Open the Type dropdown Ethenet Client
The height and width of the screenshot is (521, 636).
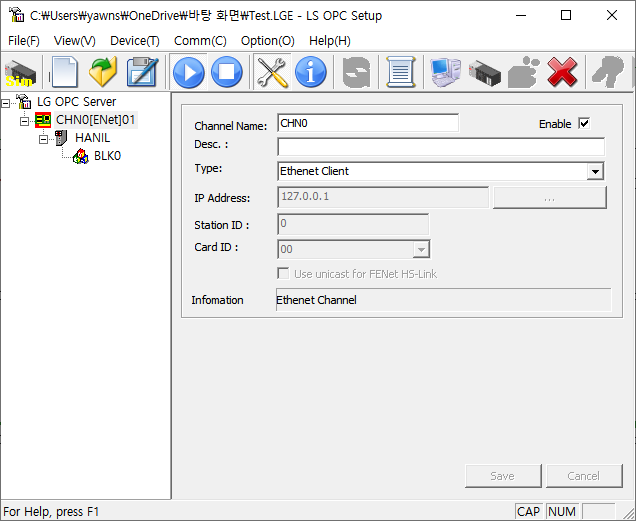coord(595,171)
